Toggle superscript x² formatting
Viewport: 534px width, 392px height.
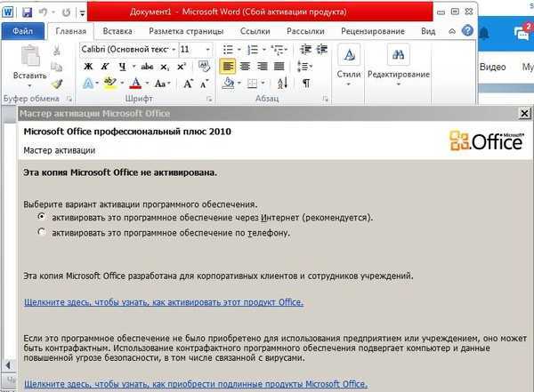pos(182,67)
